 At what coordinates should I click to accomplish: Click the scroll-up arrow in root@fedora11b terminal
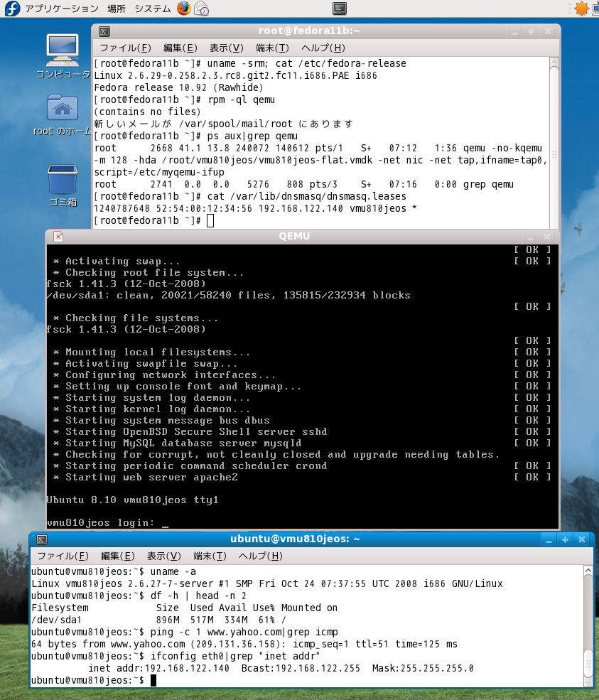coord(554,63)
